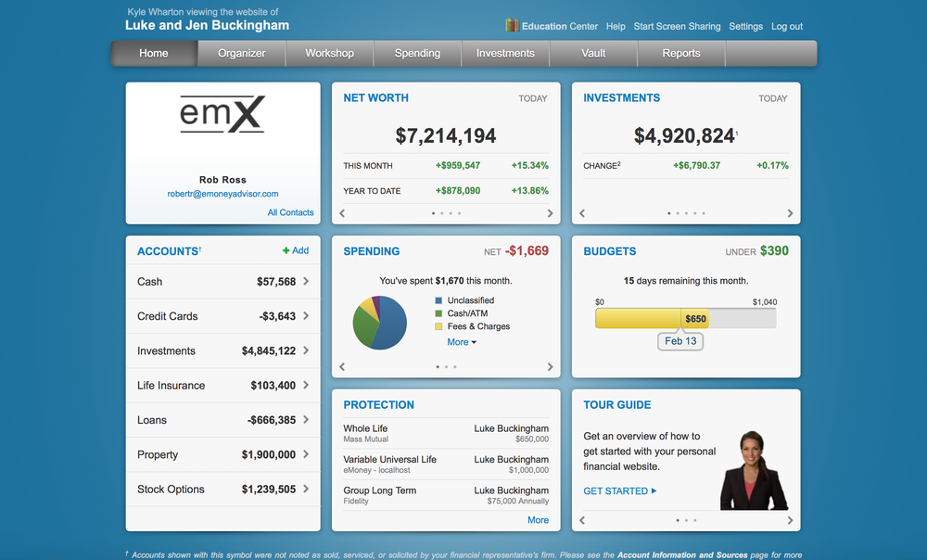Expand the Credit Cards row chevron

(x=306, y=316)
